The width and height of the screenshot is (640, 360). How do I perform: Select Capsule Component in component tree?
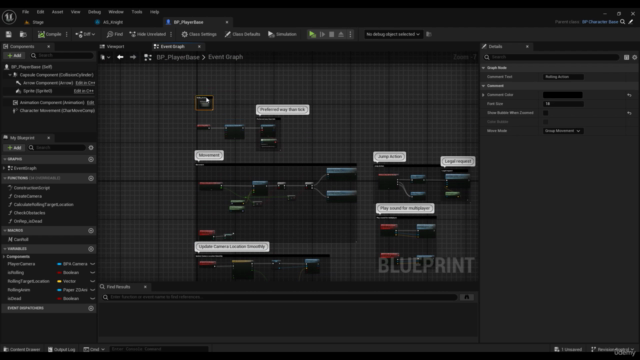click(56, 75)
